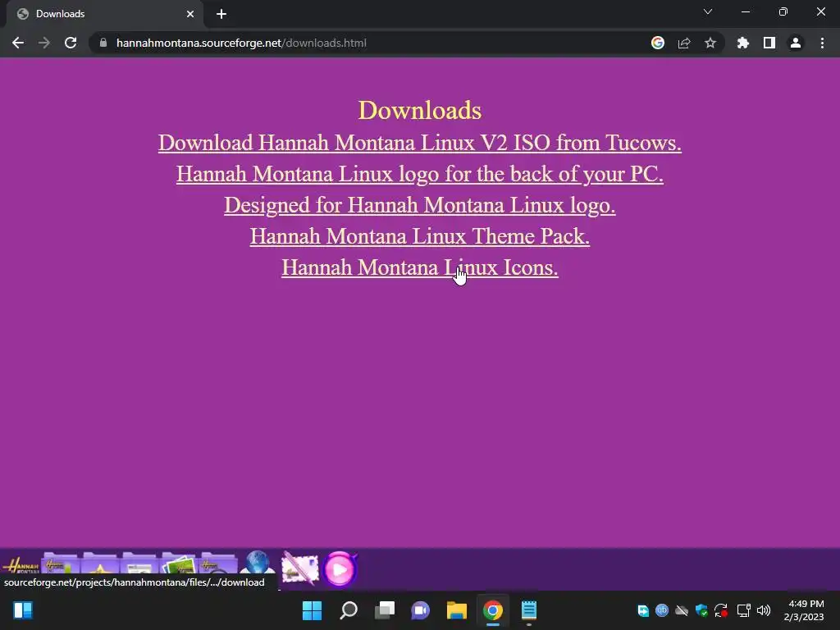Click the Google icon in the address bar
Viewport: 840px width, 630px height.
(657, 43)
